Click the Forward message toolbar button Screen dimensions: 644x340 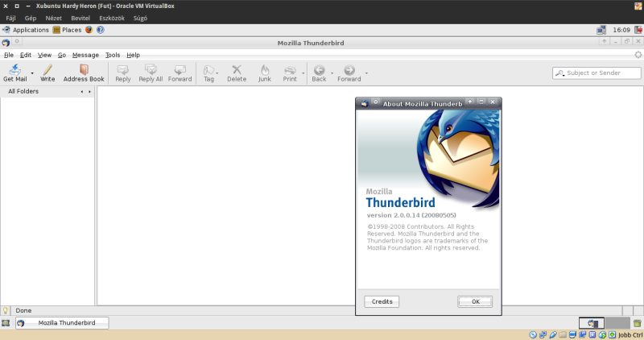coord(180,73)
